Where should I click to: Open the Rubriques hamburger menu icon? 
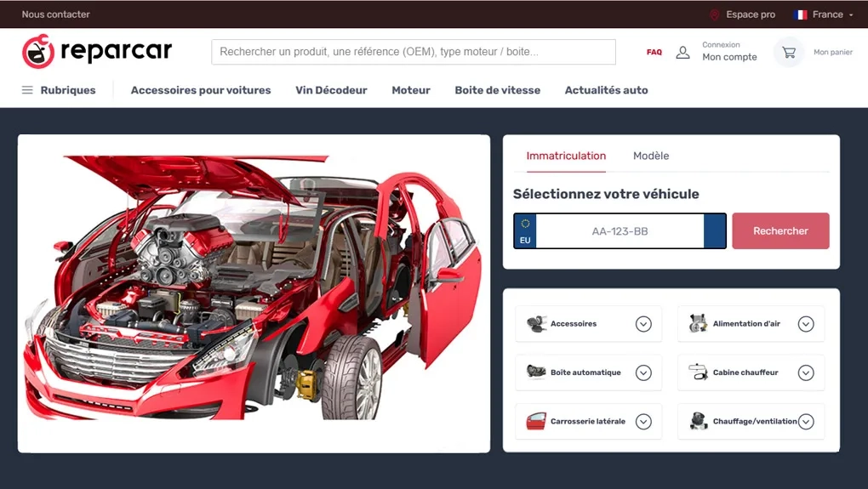pos(27,90)
